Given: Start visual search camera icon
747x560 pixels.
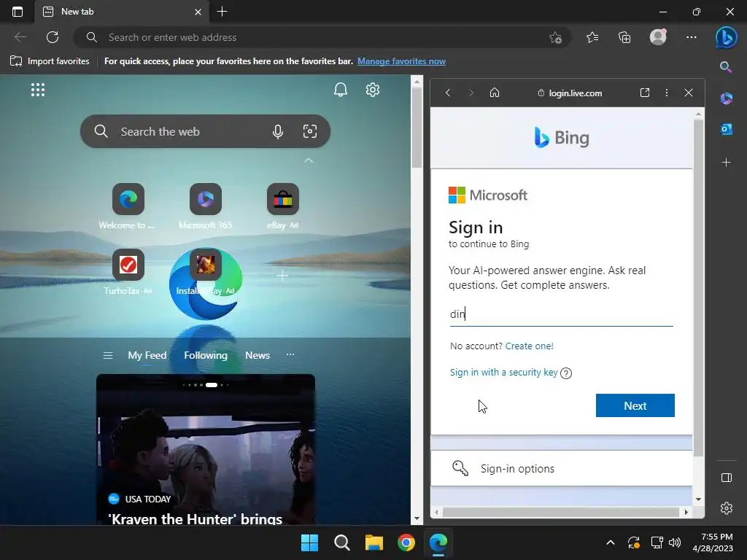Looking at the screenshot, I should pos(309,131).
